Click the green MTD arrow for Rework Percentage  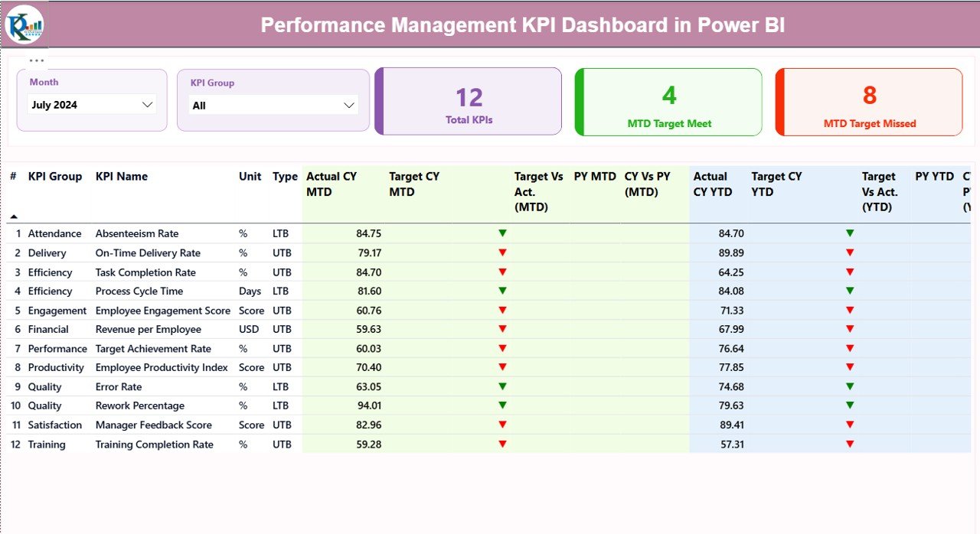pos(502,405)
